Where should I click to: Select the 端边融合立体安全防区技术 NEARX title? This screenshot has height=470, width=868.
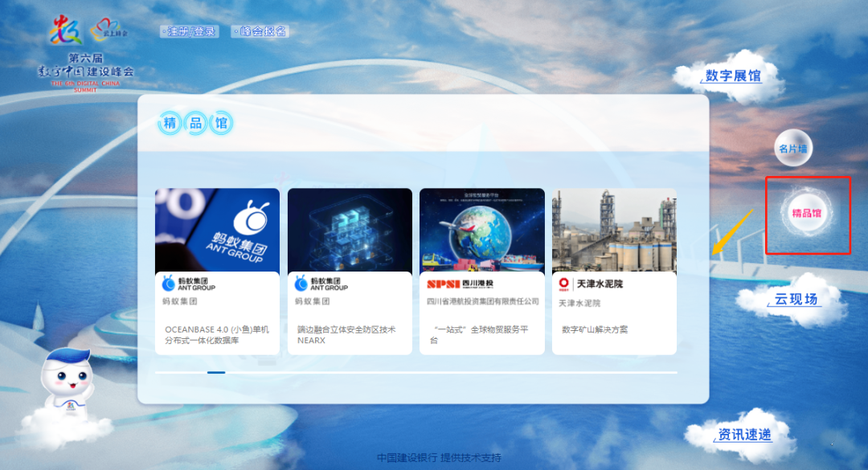point(346,335)
